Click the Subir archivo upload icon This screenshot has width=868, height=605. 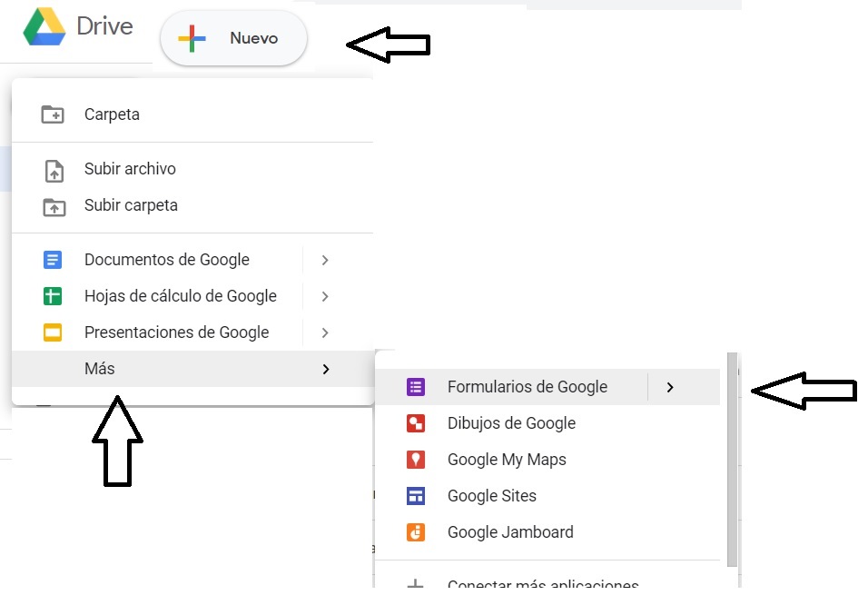[x=54, y=170]
